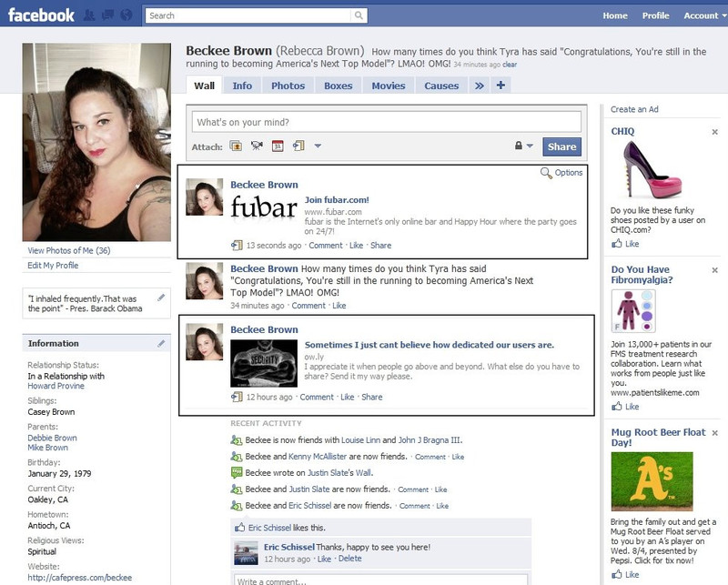Click Create an Ad link

[x=634, y=109]
